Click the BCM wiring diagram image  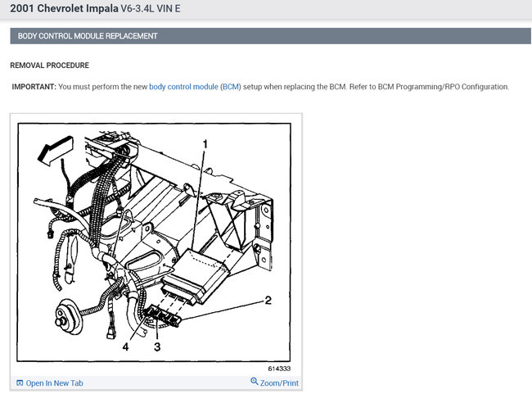pyautogui.click(x=154, y=242)
